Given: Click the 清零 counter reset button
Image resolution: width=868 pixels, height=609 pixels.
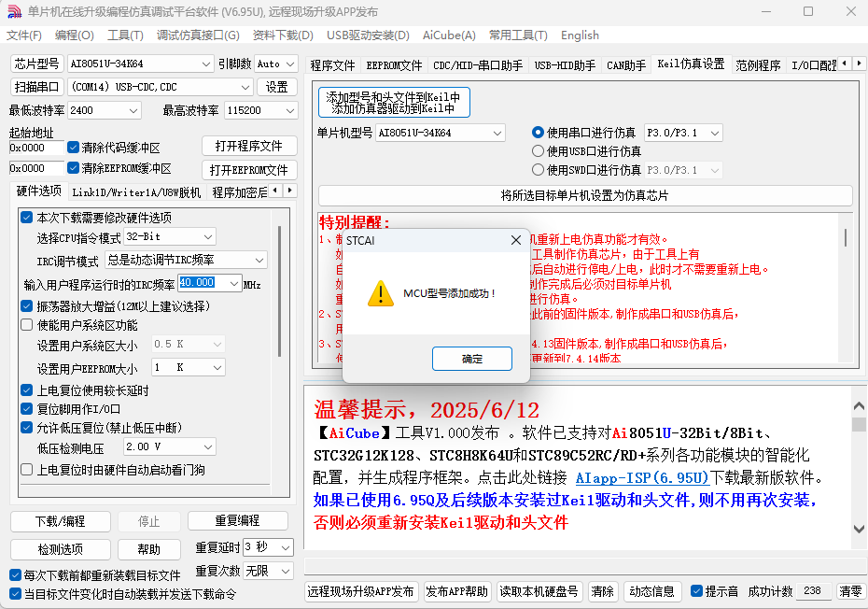Looking at the screenshot, I should 849,591.
